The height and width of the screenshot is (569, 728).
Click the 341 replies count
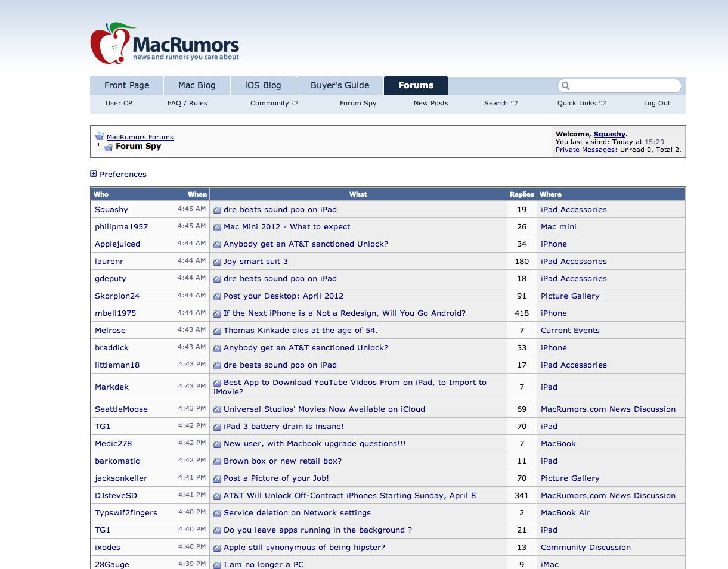click(522, 496)
